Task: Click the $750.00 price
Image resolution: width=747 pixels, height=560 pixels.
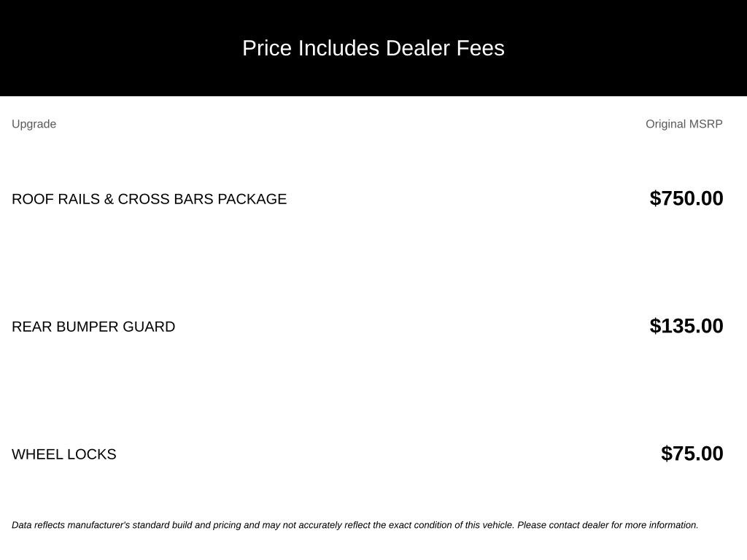Action: pyautogui.click(x=686, y=198)
